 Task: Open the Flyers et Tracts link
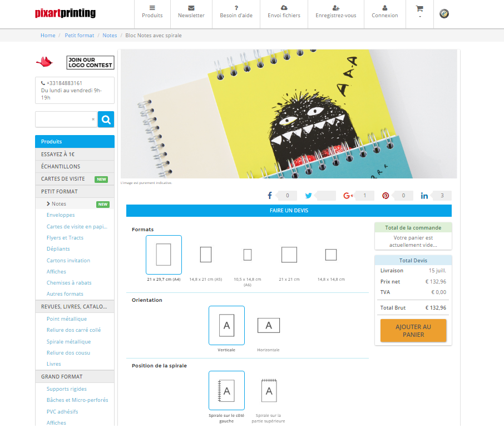(66, 237)
